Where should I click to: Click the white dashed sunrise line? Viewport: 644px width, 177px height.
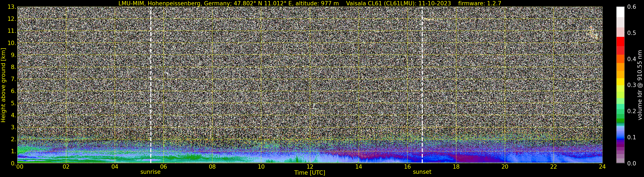150,85
